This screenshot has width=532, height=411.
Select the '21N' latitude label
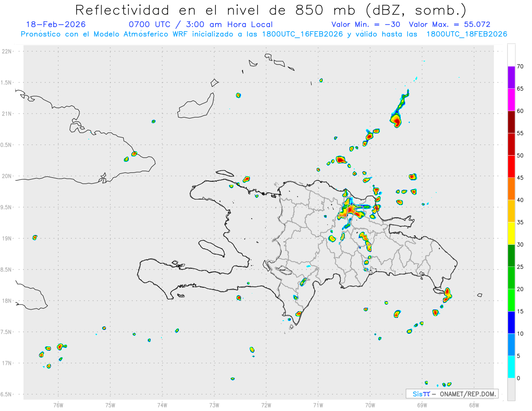(x=8, y=114)
